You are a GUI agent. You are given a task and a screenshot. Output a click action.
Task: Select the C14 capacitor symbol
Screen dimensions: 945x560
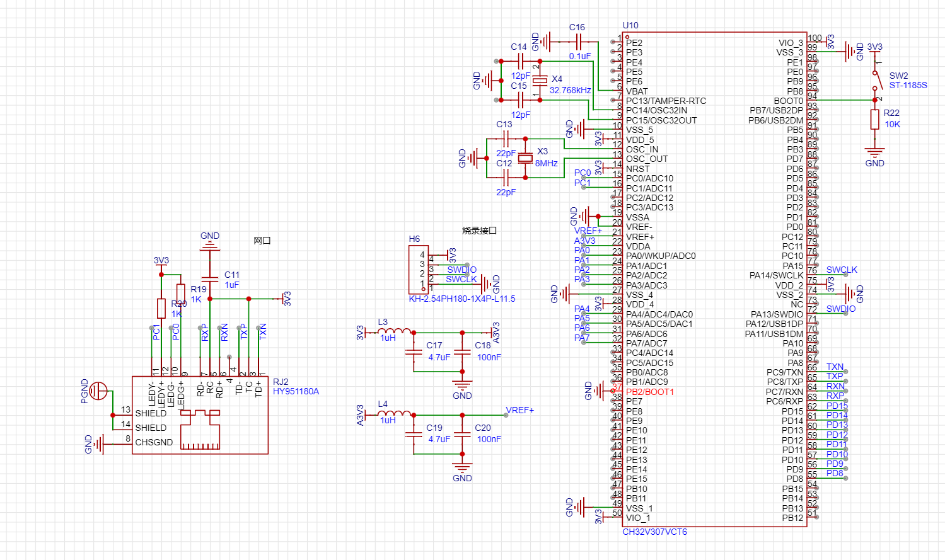click(x=520, y=61)
